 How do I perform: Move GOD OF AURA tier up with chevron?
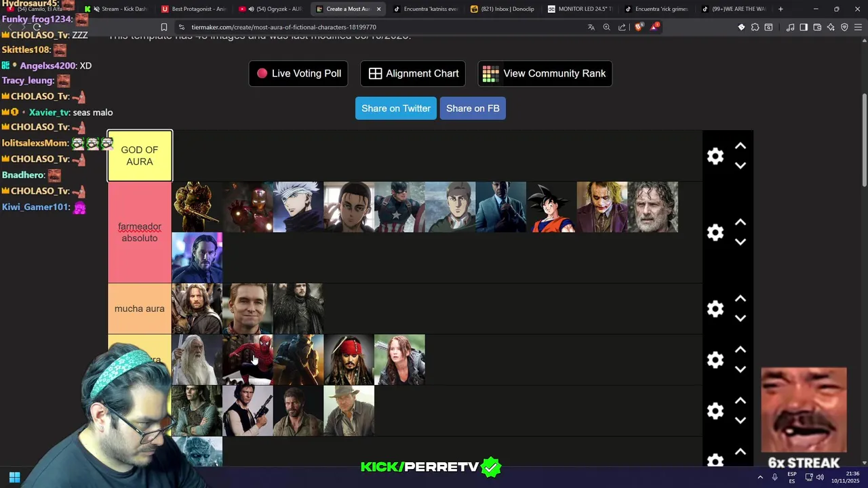741,146
